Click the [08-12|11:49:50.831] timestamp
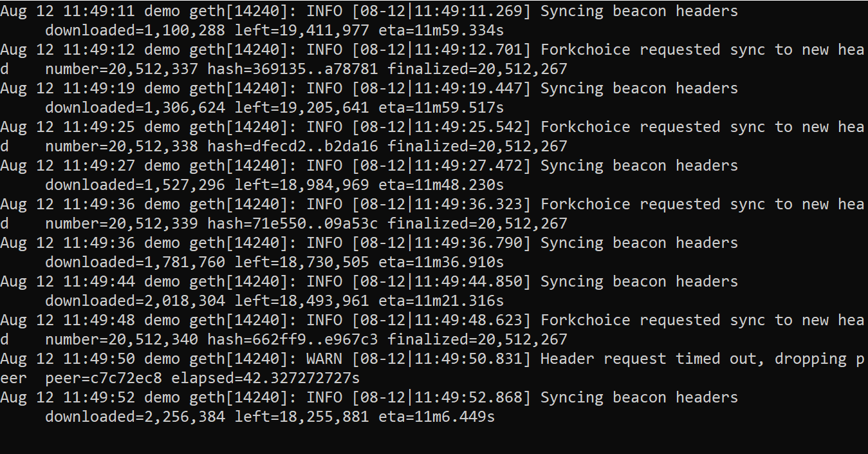The height and width of the screenshot is (454, 868). pos(441,359)
